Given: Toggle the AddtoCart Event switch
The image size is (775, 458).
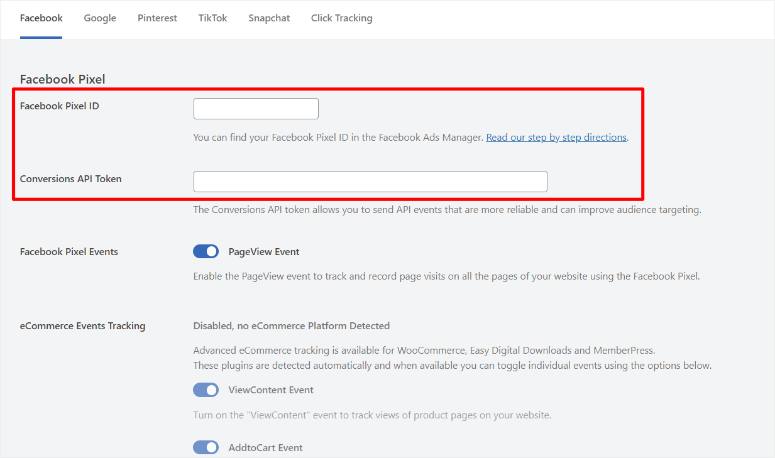Looking at the screenshot, I should tap(206, 448).
